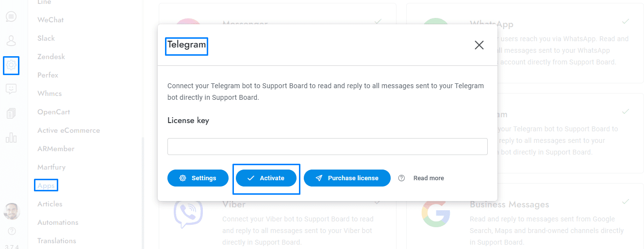644x249 pixels.
Task: Click the Settings button in Telegram dialog
Action: [x=198, y=178]
